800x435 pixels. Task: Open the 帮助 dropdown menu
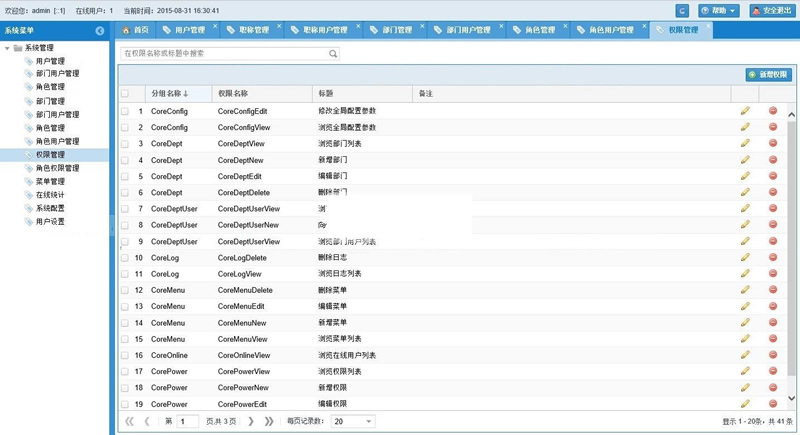[719, 11]
